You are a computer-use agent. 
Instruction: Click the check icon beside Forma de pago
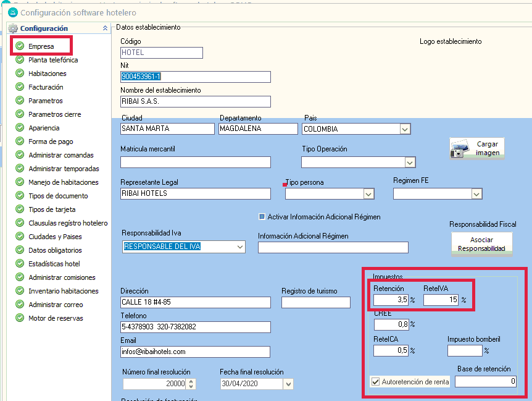pos(20,141)
